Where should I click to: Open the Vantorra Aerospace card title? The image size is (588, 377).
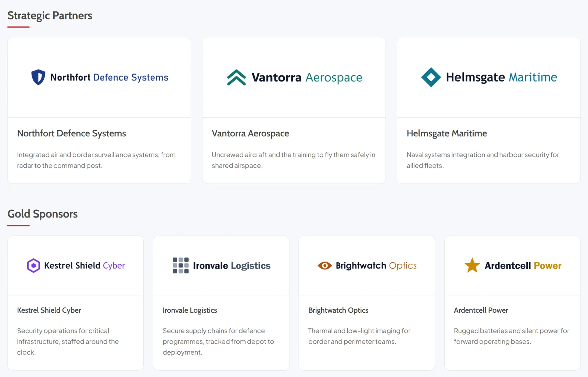point(250,133)
